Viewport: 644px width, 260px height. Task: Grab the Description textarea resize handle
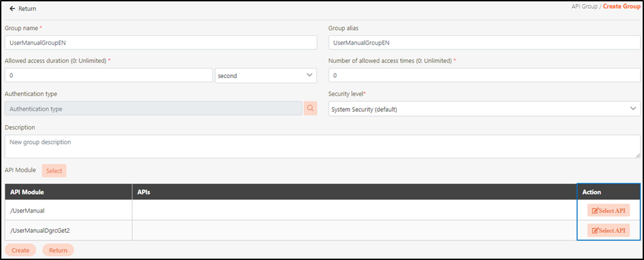(637, 155)
